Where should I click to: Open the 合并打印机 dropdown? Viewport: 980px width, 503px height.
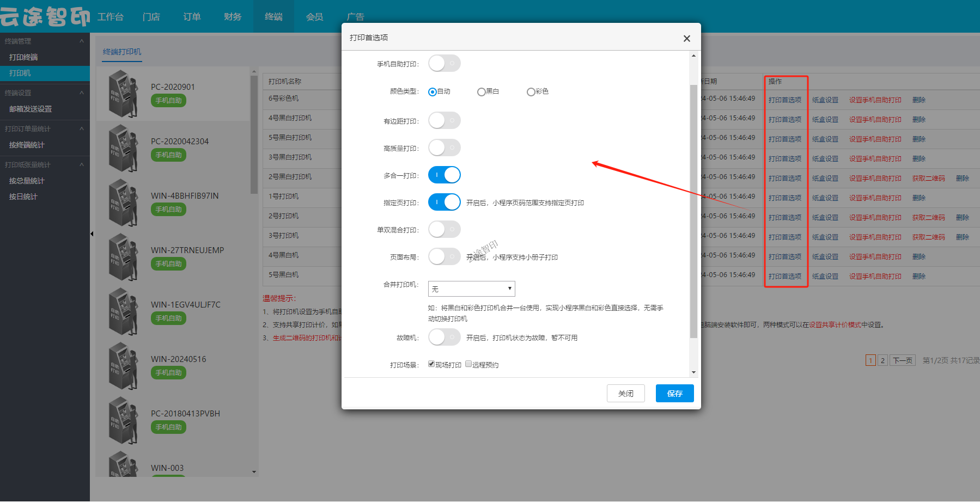472,289
